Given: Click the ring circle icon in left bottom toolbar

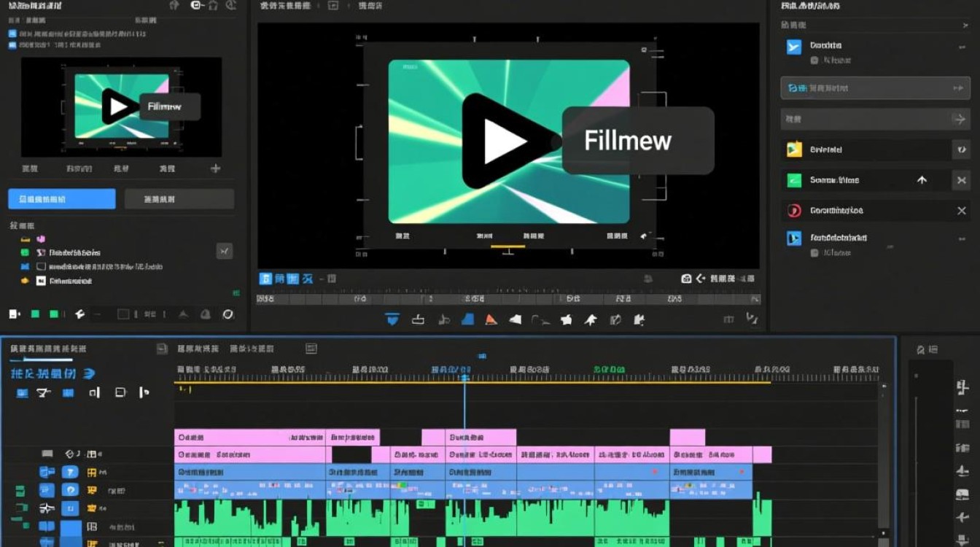Looking at the screenshot, I should point(227,314).
